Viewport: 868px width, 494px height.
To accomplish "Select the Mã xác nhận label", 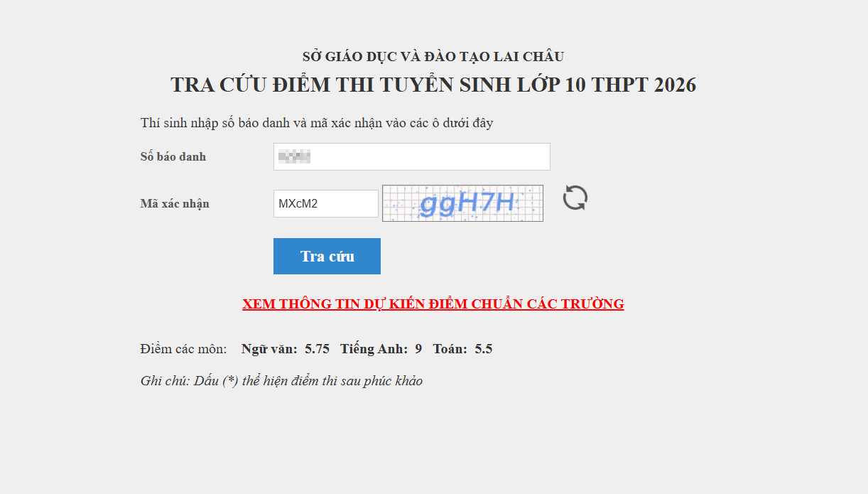I will point(175,203).
